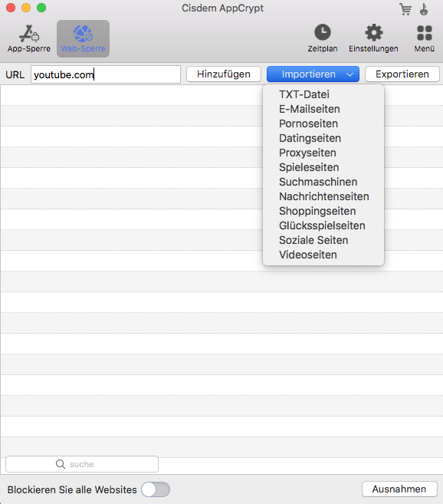Close the Cisdem AppCrypt window
The height and width of the screenshot is (504, 443).
click(11, 8)
